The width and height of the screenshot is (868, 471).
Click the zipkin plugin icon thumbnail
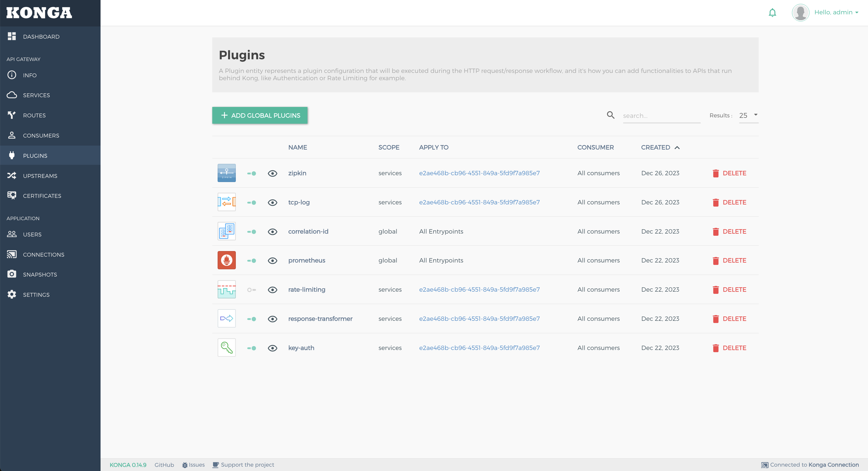[x=226, y=173]
